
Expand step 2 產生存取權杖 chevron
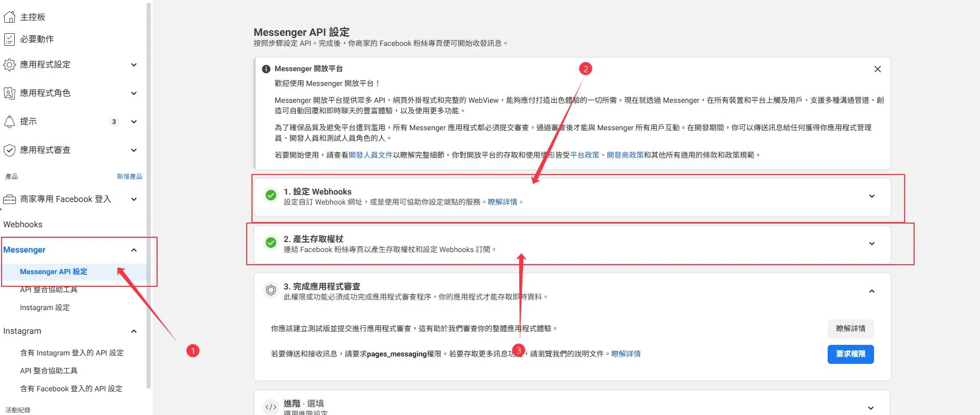872,244
